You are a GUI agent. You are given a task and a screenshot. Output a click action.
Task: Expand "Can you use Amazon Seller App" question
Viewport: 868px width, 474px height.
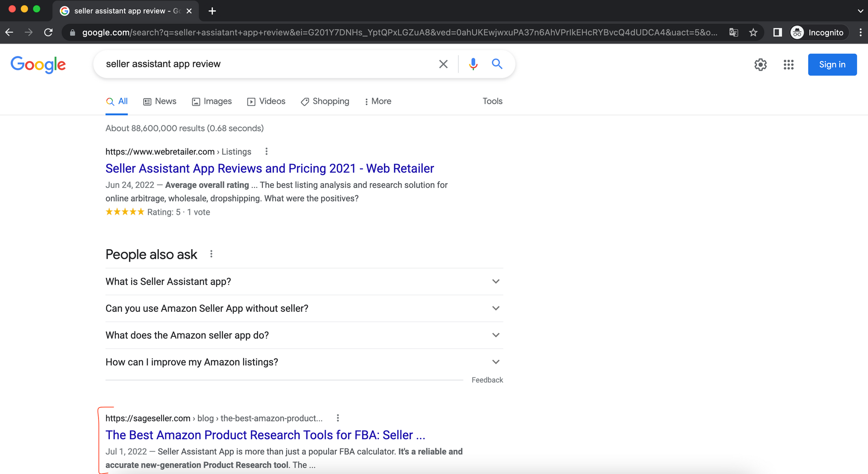pos(496,308)
